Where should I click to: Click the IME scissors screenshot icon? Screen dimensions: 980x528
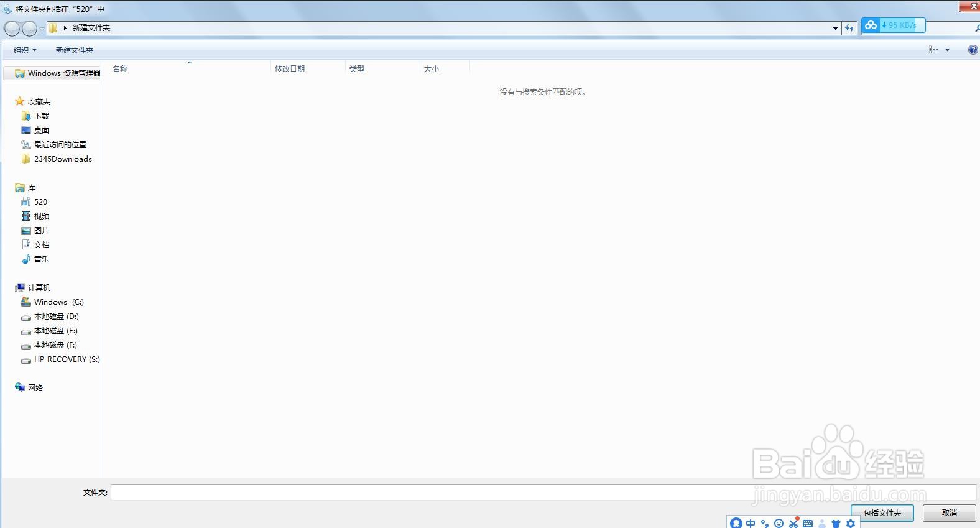tap(793, 524)
